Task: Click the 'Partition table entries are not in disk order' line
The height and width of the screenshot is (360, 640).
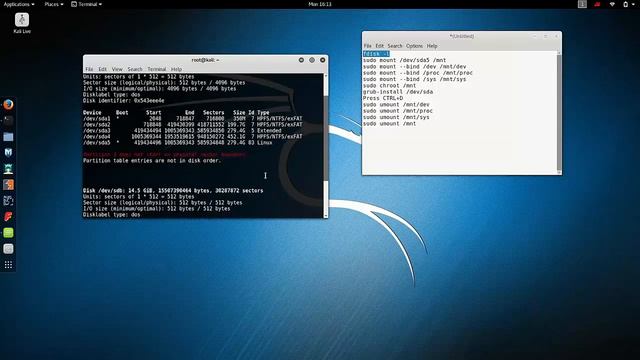Action: 152,161
